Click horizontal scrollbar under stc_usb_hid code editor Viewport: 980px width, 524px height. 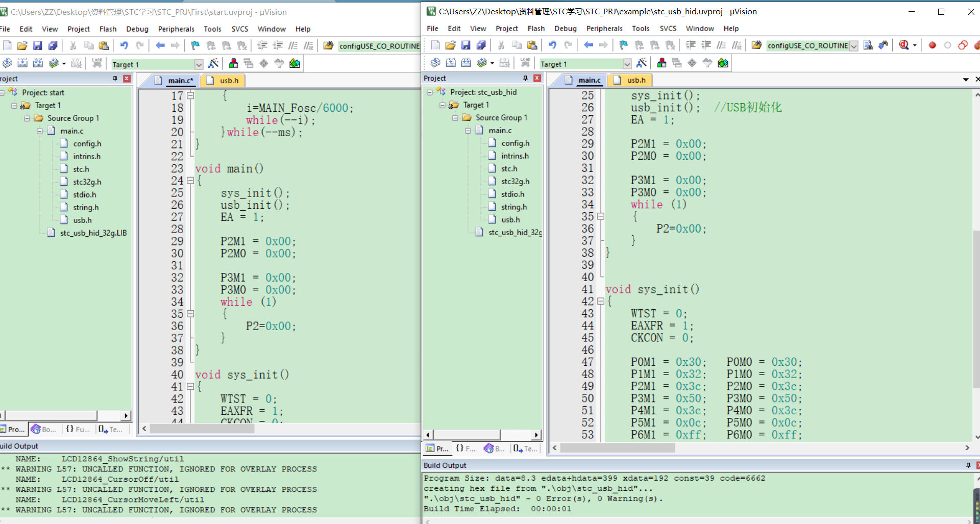click(x=618, y=448)
